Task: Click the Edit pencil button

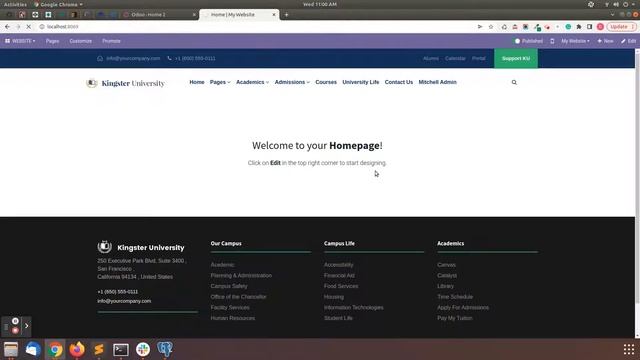Action: tap(629, 41)
